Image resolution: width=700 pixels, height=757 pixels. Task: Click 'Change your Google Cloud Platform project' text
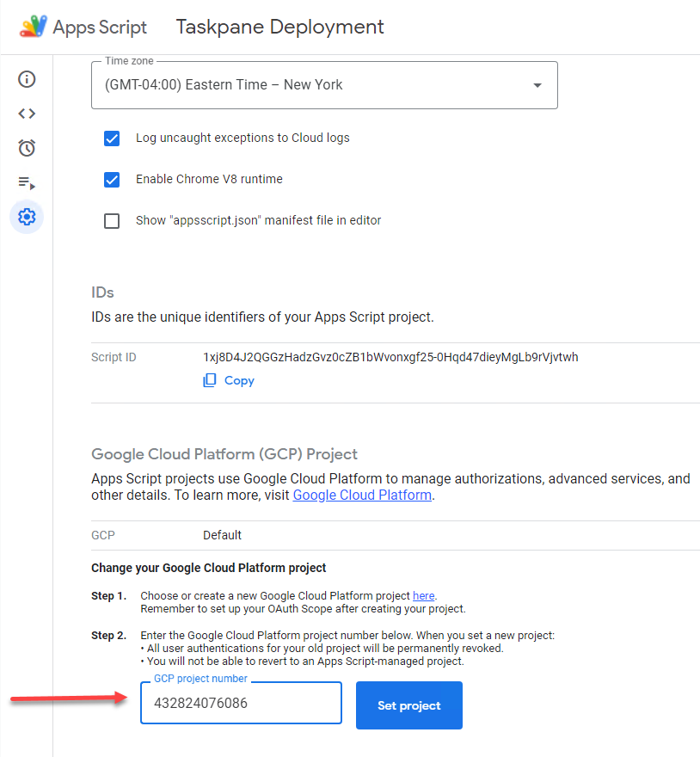click(x=209, y=568)
